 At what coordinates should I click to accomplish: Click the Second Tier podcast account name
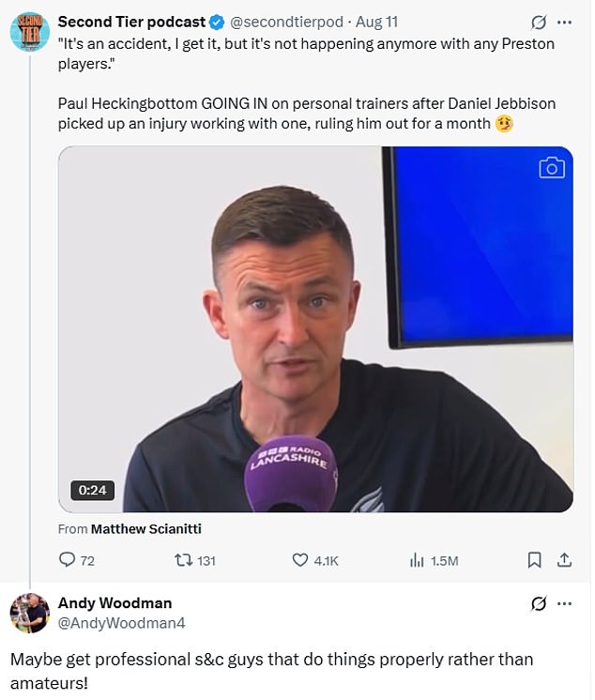click(x=131, y=22)
